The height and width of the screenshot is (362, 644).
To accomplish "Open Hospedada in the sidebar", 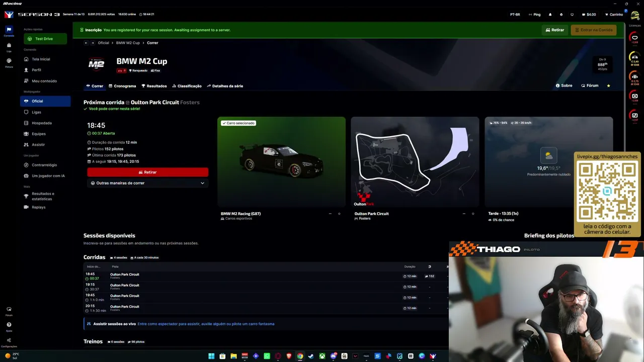I will [45, 123].
